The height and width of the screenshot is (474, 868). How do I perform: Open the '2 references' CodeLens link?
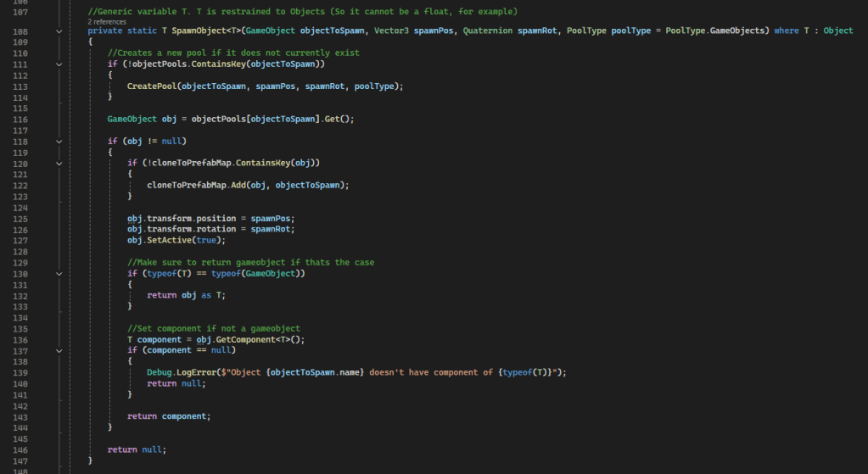[107, 21]
